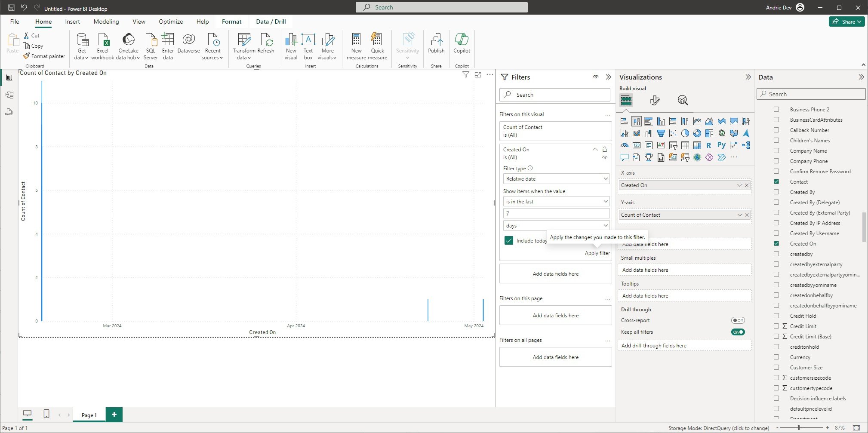Open the Format visual paintbrush tab
868x433 pixels.
(x=655, y=101)
